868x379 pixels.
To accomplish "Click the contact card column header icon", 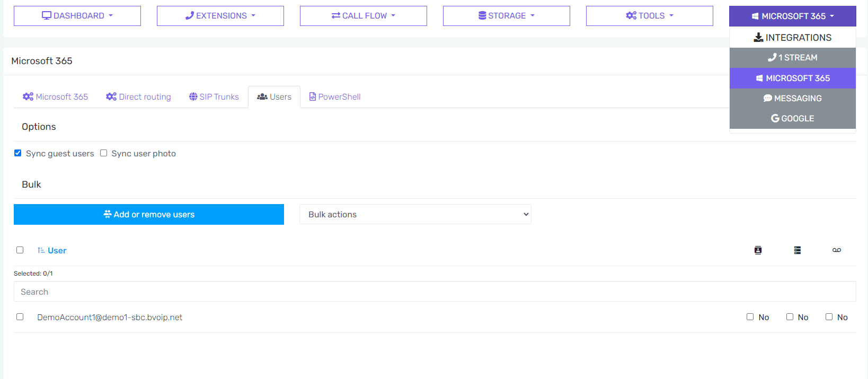I will pos(758,250).
